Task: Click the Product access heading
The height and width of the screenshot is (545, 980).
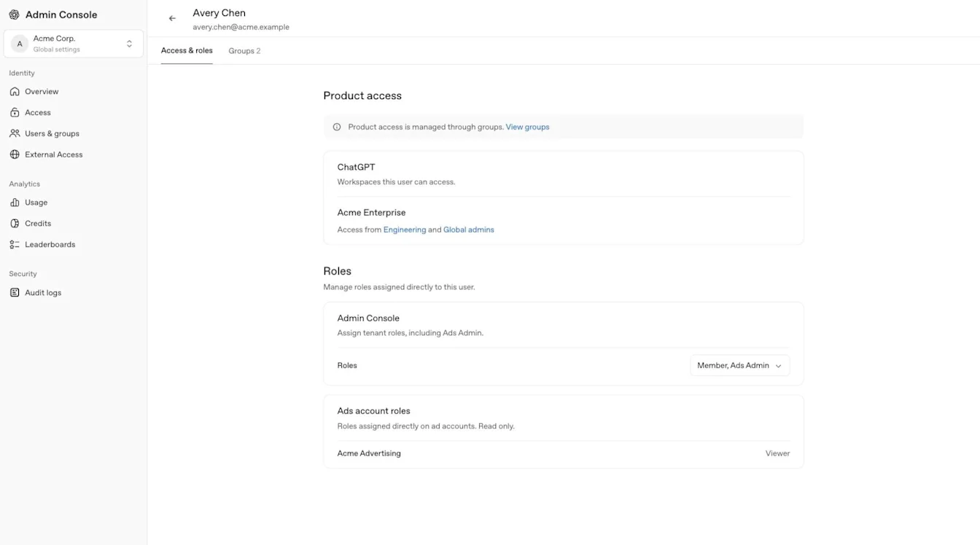Action: (x=362, y=95)
